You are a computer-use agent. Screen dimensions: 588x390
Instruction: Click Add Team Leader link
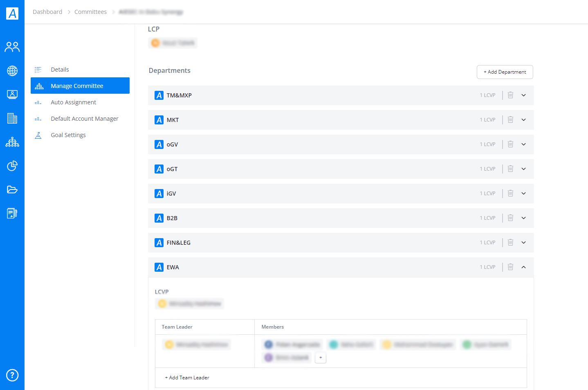point(187,378)
